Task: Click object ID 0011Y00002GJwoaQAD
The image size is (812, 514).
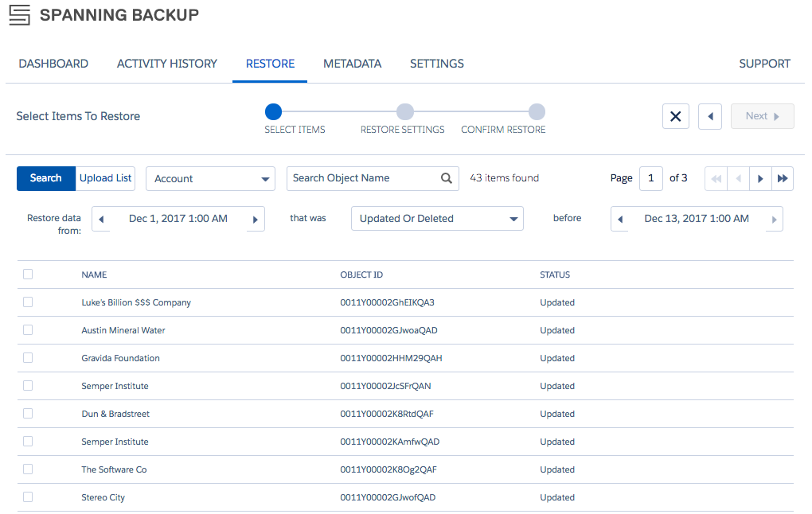Action: coord(389,330)
